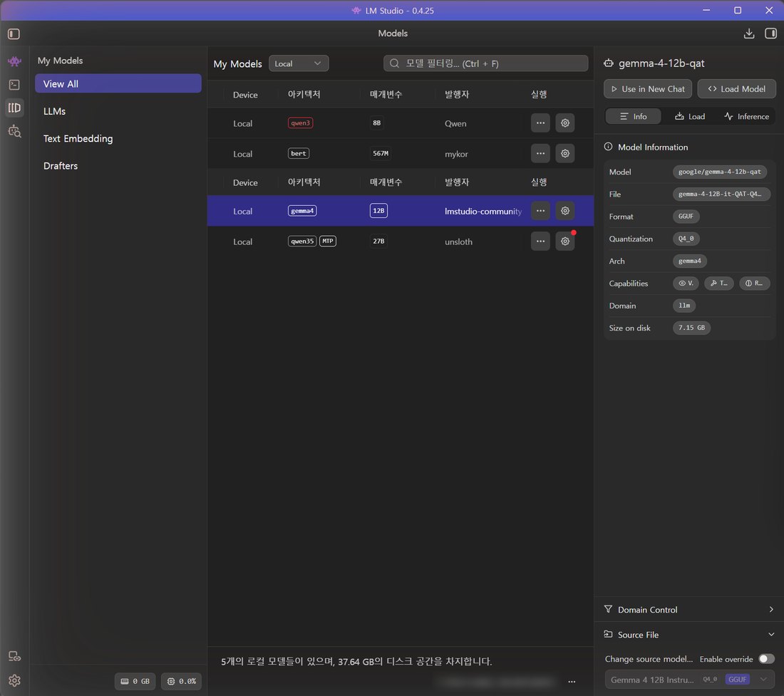Toggle the left sidebar panel icon
Viewport: 784px width, 696px height.
click(14, 33)
